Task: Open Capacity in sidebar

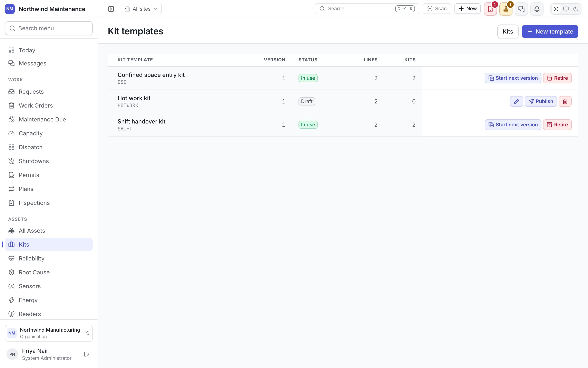Action: click(x=49, y=133)
